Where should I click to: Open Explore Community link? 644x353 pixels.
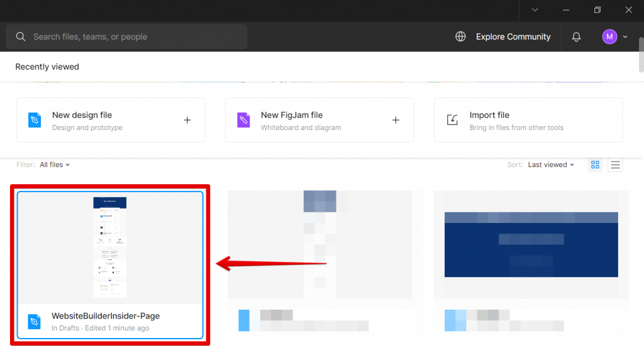(513, 37)
